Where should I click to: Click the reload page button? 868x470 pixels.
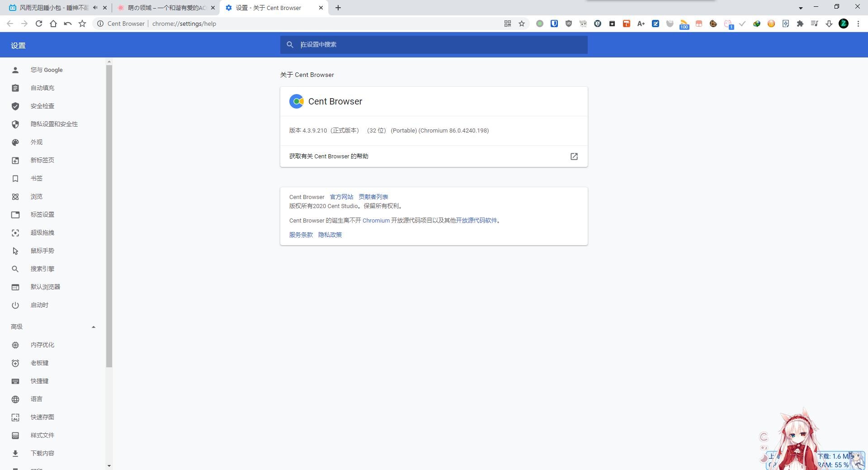(x=39, y=24)
